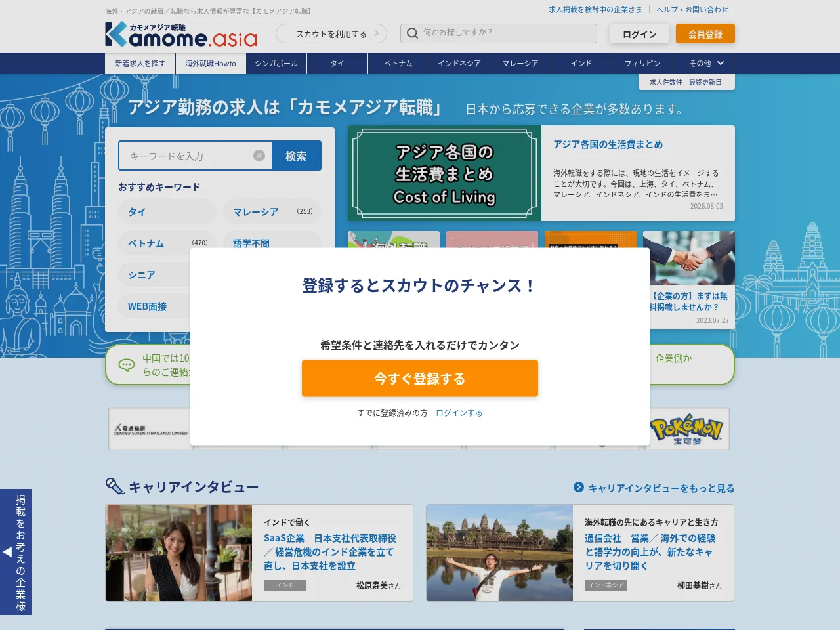Click the blue 検索 button
The width and height of the screenshot is (840, 630).
[296, 156]
